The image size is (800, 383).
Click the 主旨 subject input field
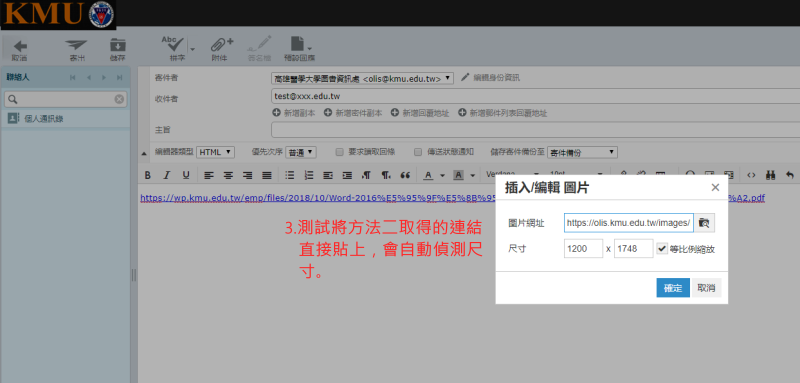pos(535,130)
